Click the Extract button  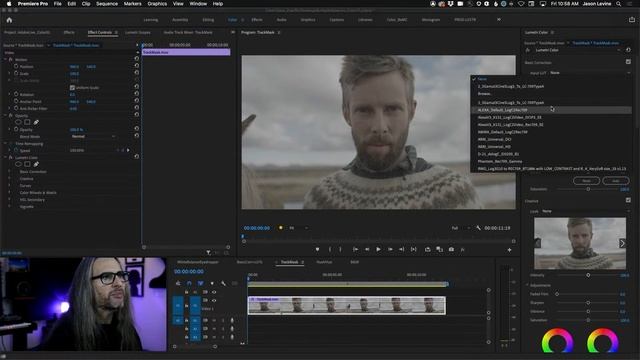439,249
